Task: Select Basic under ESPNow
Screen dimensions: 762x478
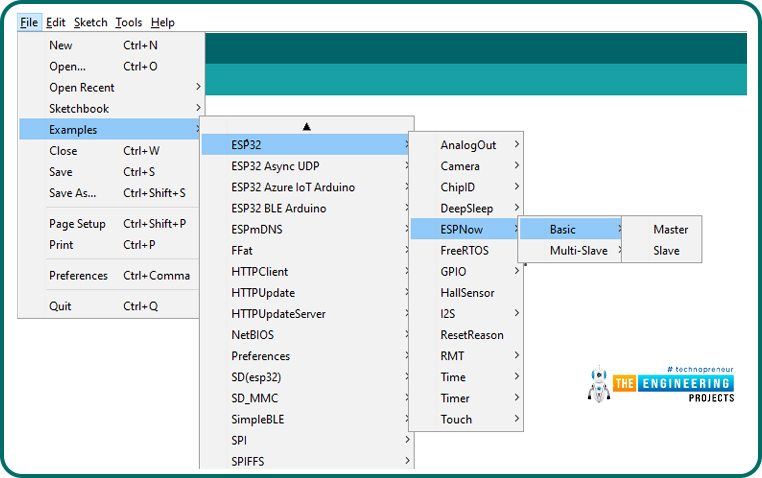Action: click(571, 229)
